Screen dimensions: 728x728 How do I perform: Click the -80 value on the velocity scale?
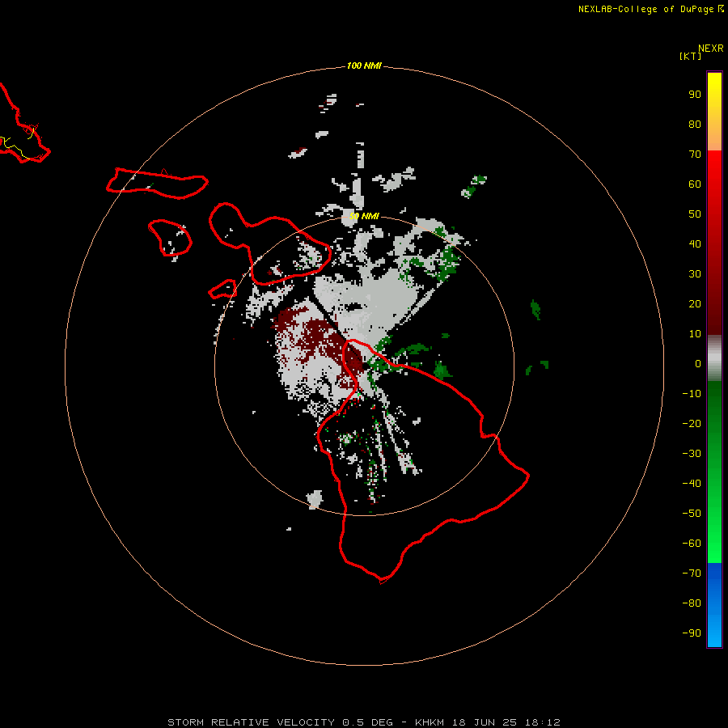pos(692,603)
